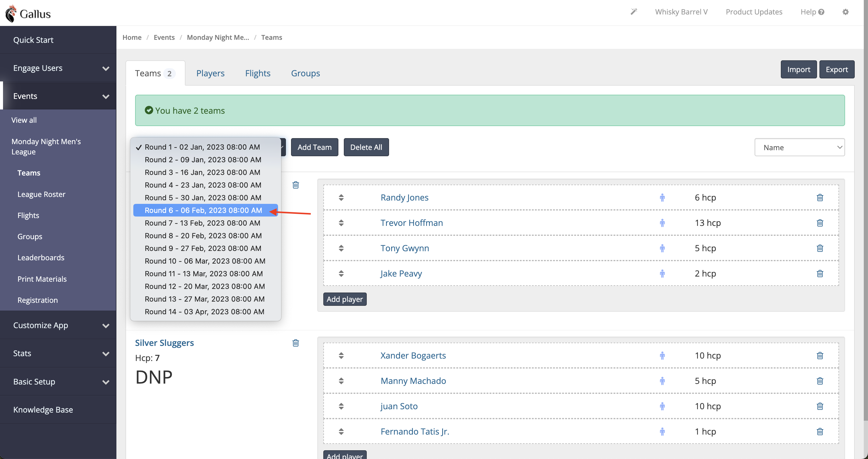Click person icon for Trevor Hoffman

tap(662, 223)
